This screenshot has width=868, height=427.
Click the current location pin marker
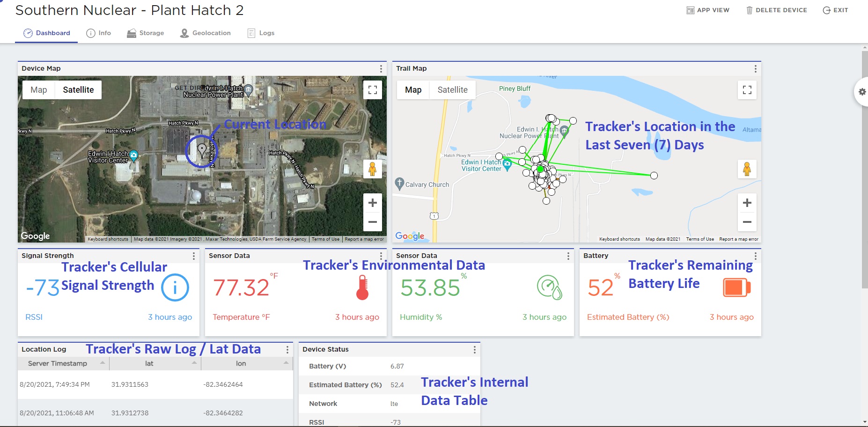(x=202, y=150)
